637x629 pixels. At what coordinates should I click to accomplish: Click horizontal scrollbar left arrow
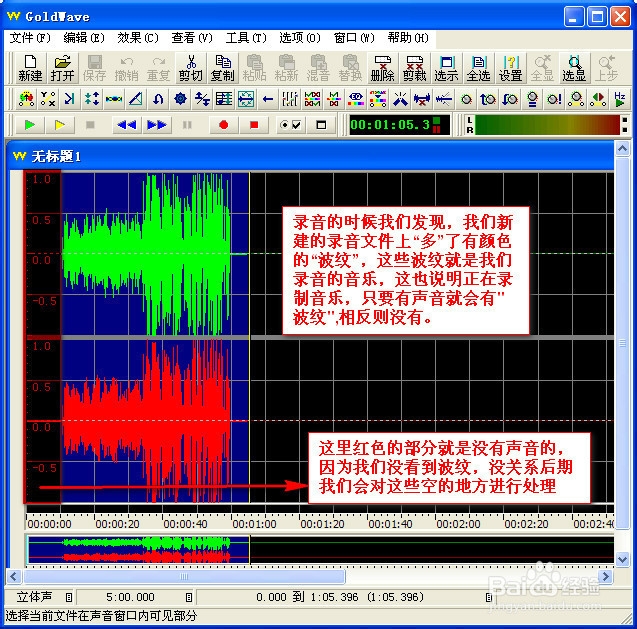tap(14, 576)
